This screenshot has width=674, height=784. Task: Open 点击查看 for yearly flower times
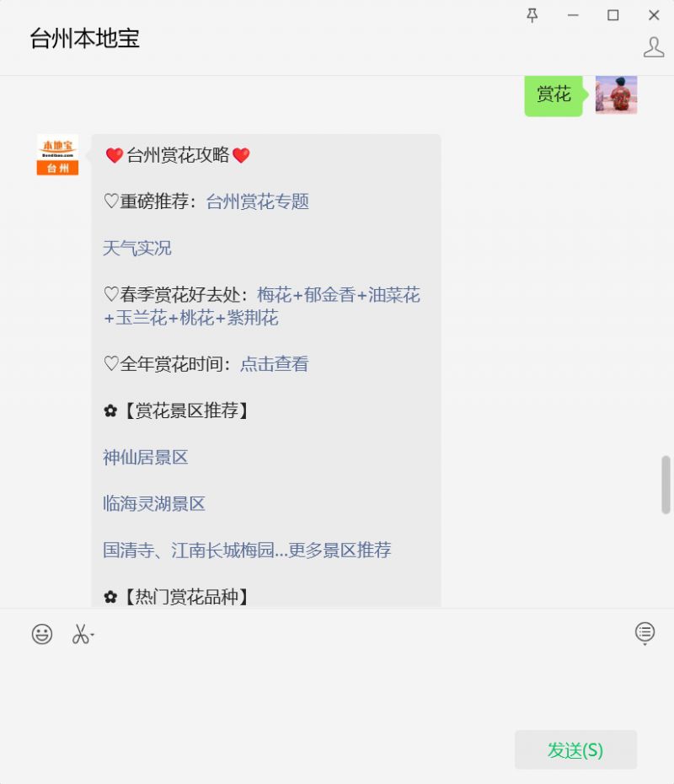pos(275,364)
